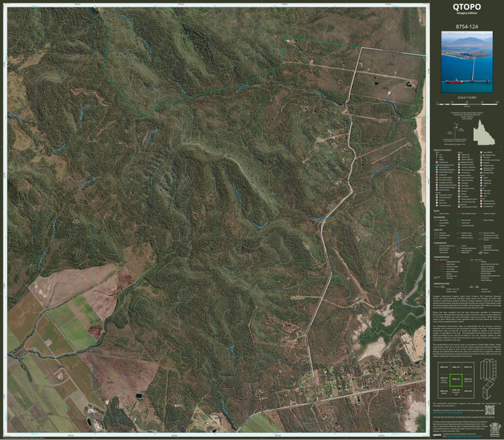
Task: Click the Creative Commons licence badge
Action: point(437,435)
